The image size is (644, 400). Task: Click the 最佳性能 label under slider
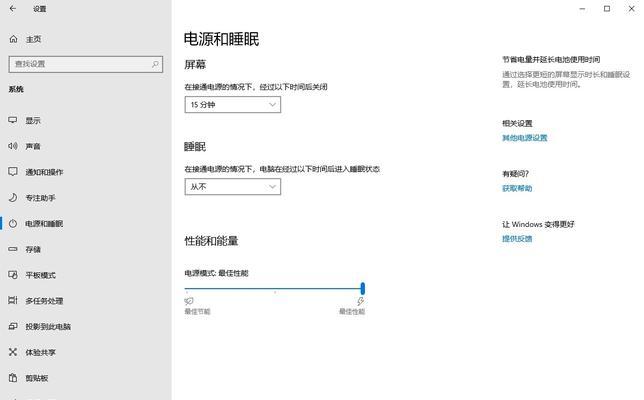[x=352, y=312]
